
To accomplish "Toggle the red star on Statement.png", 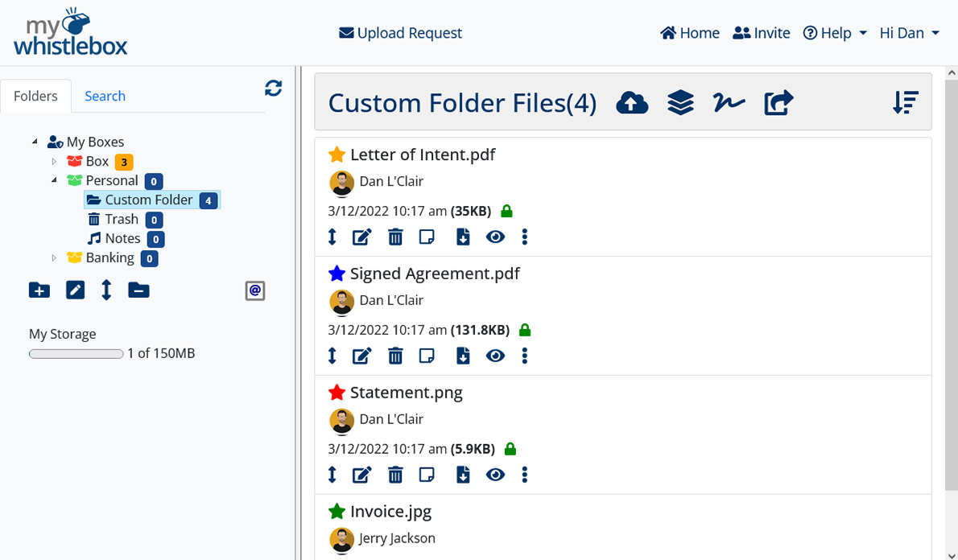I will tap(337, 393).
